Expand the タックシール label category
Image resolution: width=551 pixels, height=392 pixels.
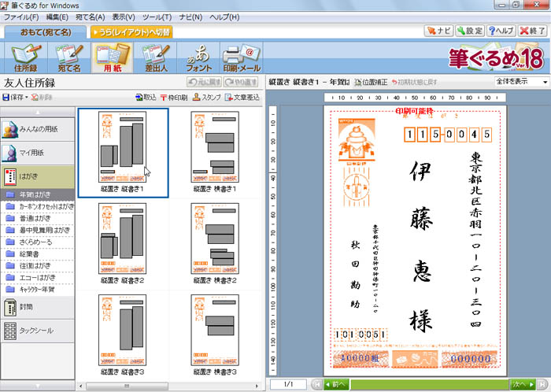pyautogui.click(x=37, y=331)
